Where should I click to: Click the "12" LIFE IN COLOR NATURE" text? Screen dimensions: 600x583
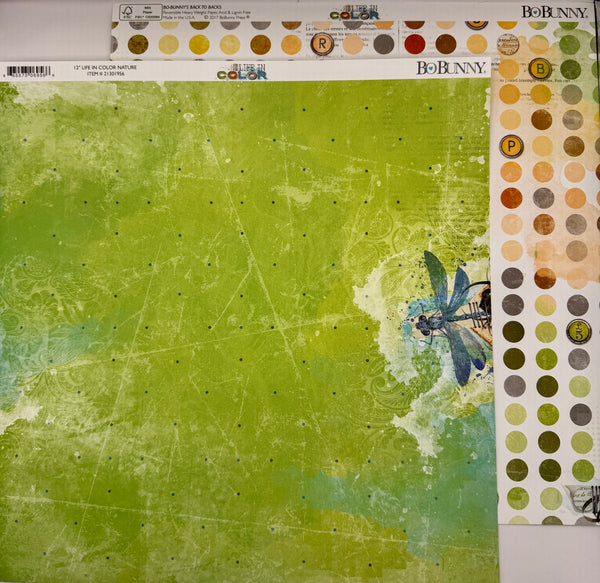pos(105,67)
